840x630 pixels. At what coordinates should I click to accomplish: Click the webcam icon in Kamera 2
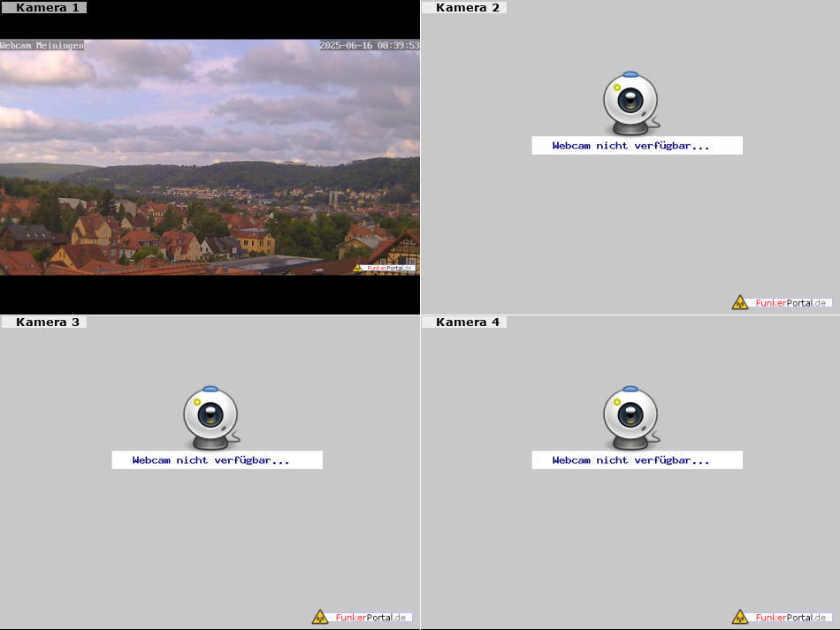click(x=631, y=103)
